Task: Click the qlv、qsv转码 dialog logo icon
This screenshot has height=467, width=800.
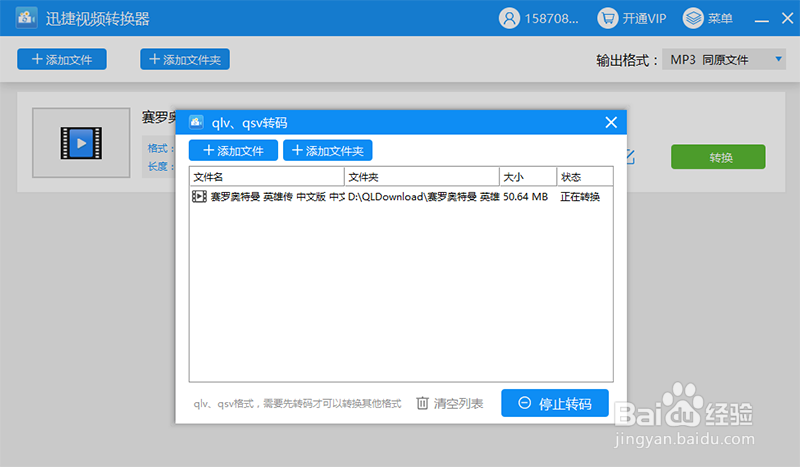Action: (196, 122)
